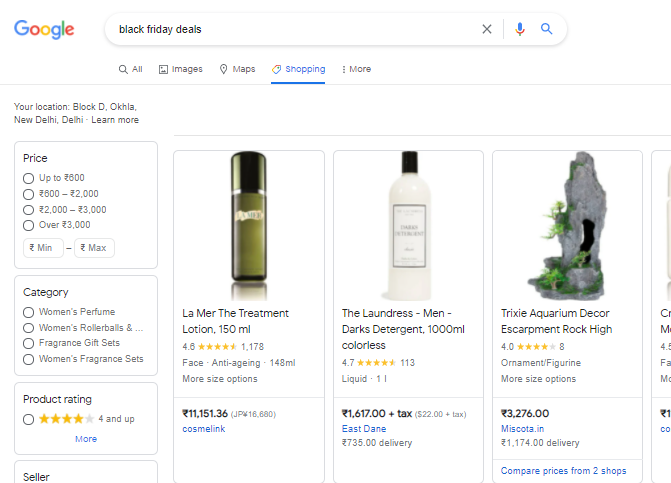The image size is (671, 483).
Task: Clear the search box with the X icon
Action: click(x=487, y=29)
